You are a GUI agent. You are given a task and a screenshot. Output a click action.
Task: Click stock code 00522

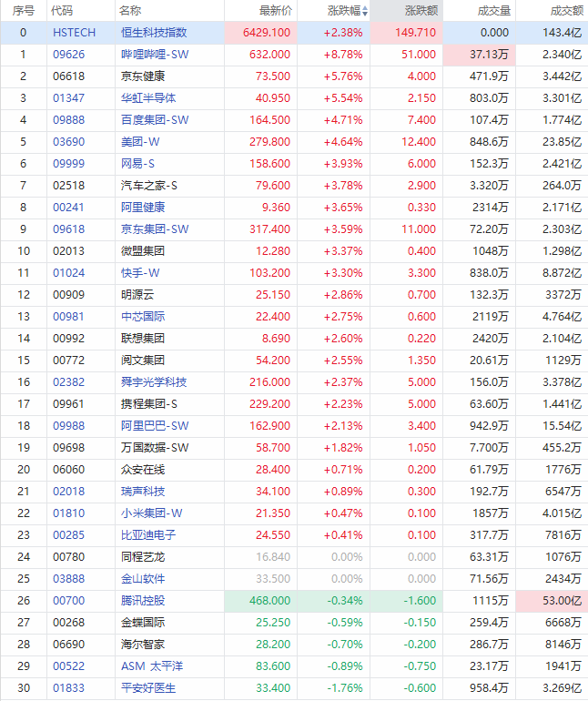(69, 666)
